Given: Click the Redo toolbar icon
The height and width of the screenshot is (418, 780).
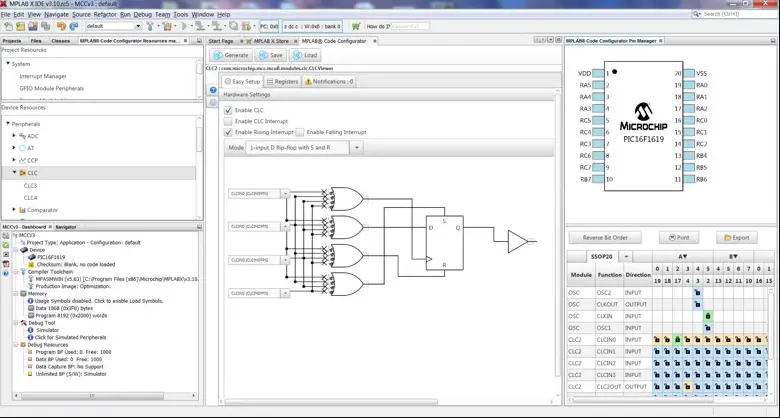Looking at the screenshot, I should pyautogui.click(x=74, y=26).
